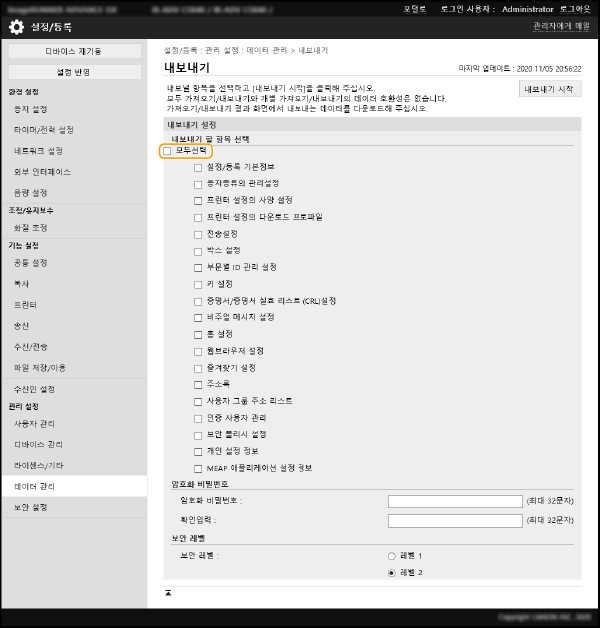
Task: Click the back-to-top arrow icon
Action: (x=169, y=593)
